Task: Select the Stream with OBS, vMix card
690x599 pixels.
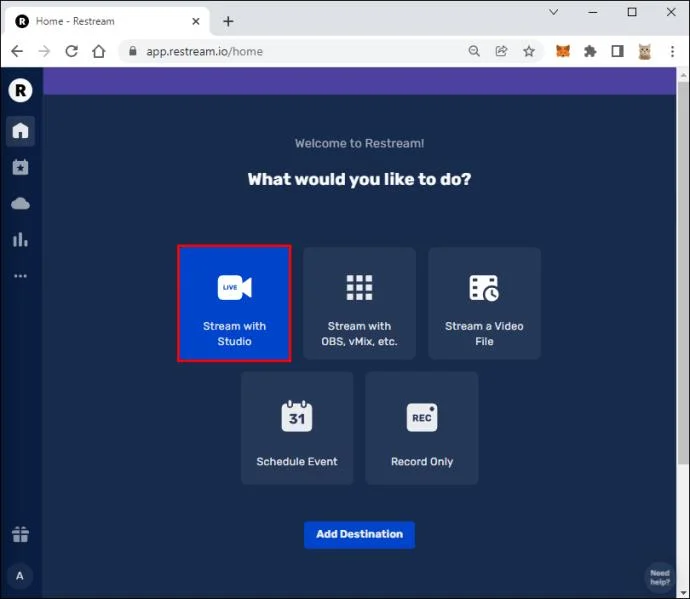Action: coord(359,304)
